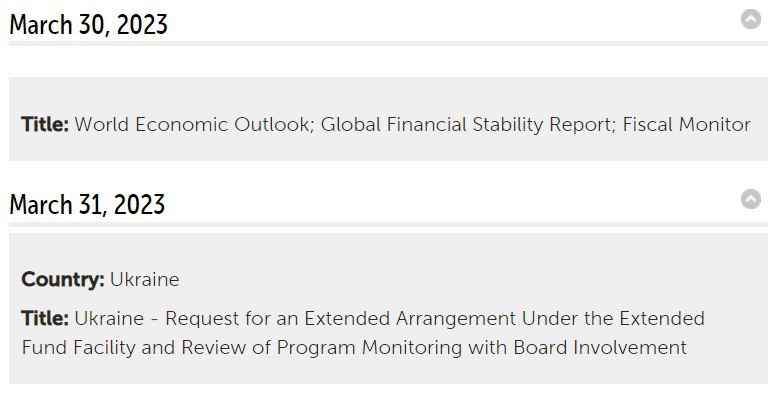This screenshot has height=393, width=771.
Task: Click the gray divider bar under March 31
Action: 388,224
